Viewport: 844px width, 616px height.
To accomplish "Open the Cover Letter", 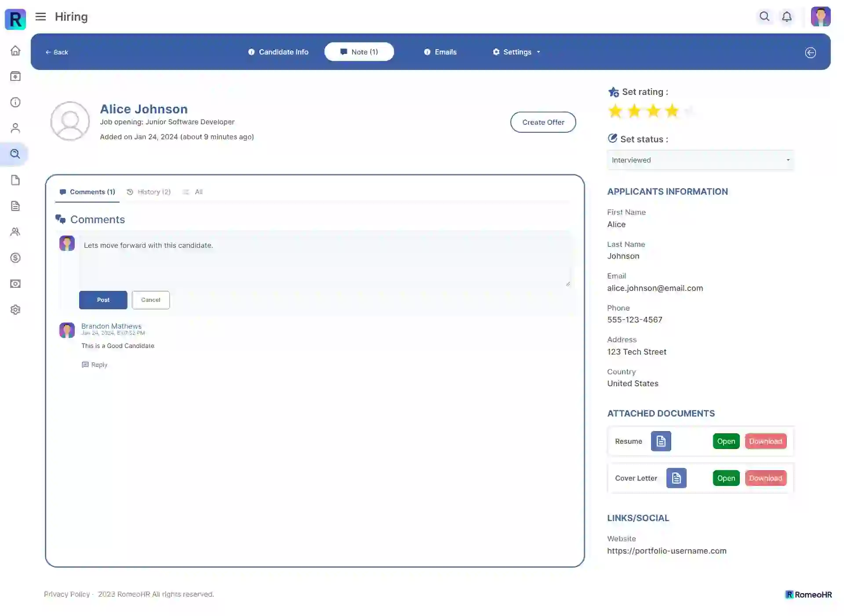I will tap(726, 478).
